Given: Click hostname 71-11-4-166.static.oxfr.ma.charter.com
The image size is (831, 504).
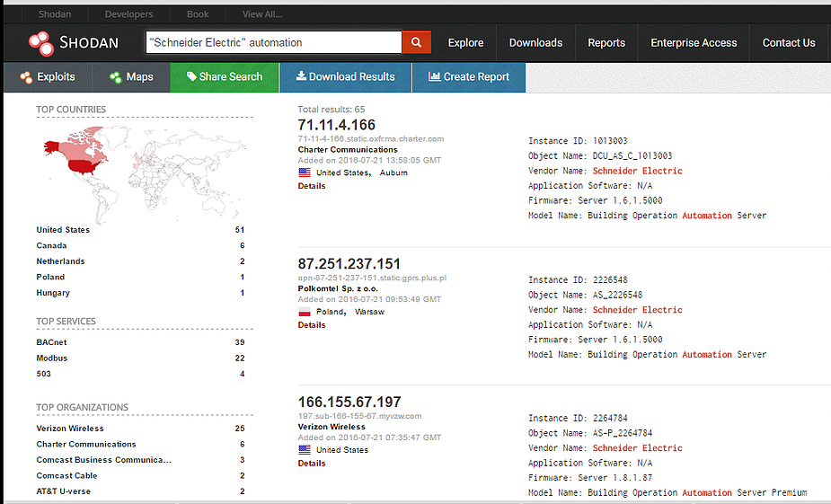Looking at the screenshot, I should (x=371, y=139).
